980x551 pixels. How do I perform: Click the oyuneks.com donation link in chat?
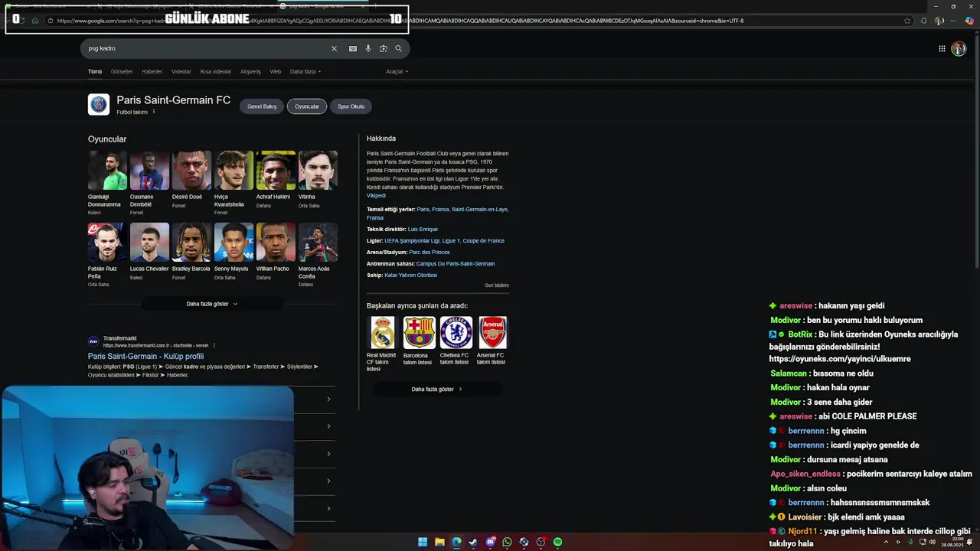click(840, 359)
